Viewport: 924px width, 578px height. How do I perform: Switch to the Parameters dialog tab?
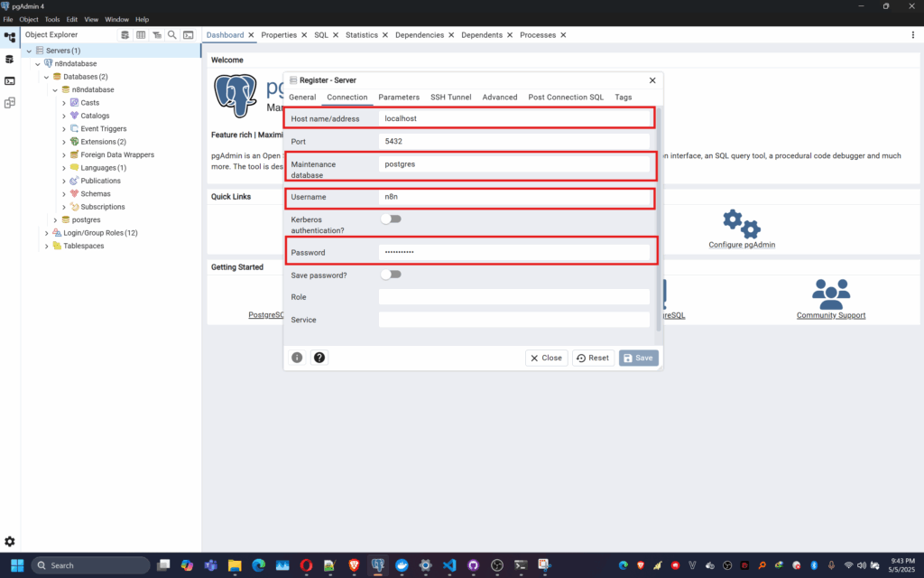399,98
